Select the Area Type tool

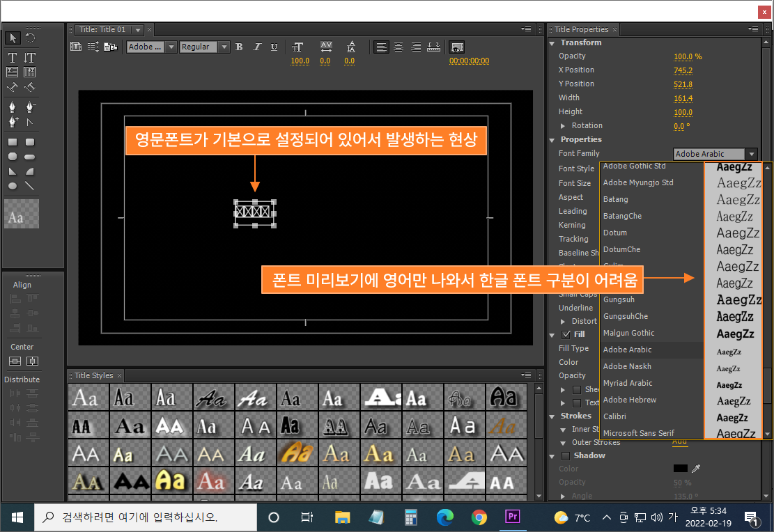point(13,72)
